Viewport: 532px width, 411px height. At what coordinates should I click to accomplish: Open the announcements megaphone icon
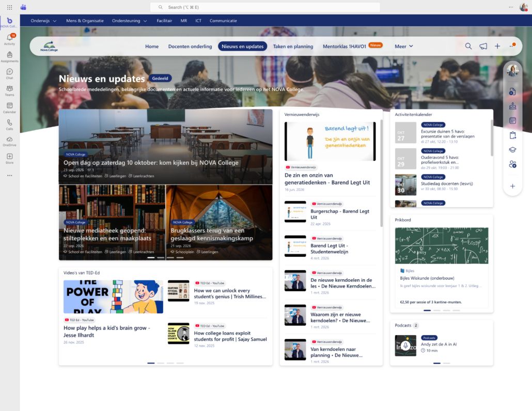[483, 46]
